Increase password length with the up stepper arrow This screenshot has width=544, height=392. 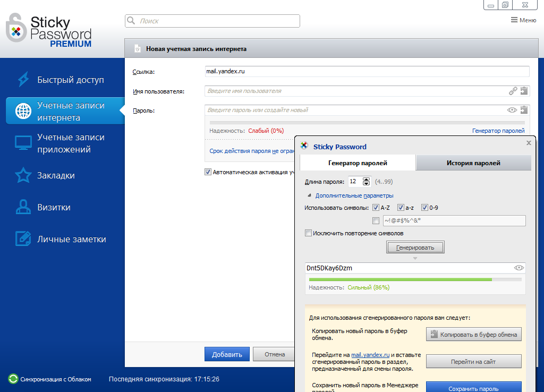(366, 178)
